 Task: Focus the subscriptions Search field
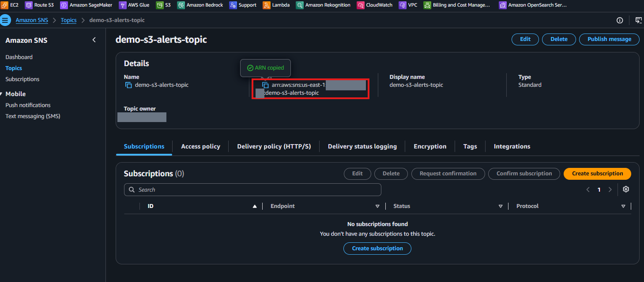point(252,189)
